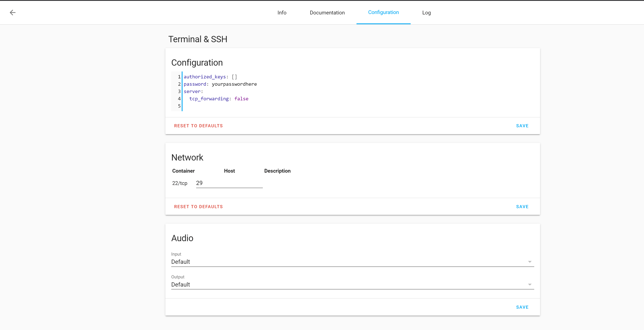Open the Log tab

click(x=426, y=13)
